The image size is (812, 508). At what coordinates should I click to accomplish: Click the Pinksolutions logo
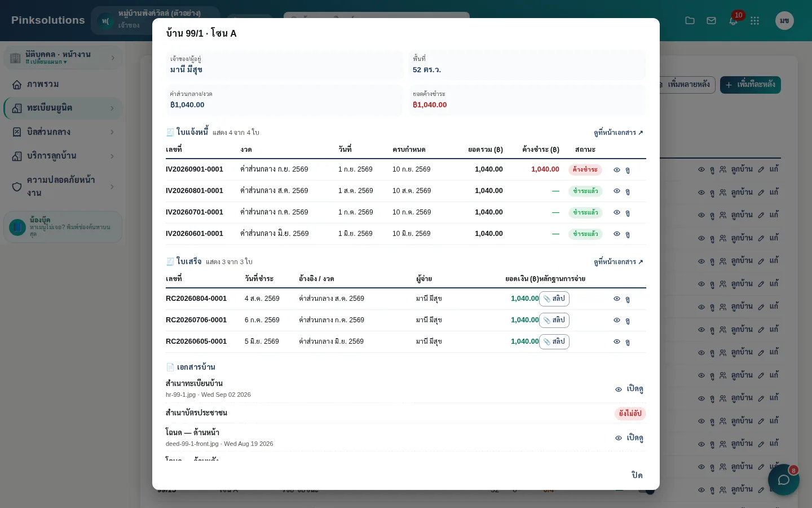(x=48, y=20)
